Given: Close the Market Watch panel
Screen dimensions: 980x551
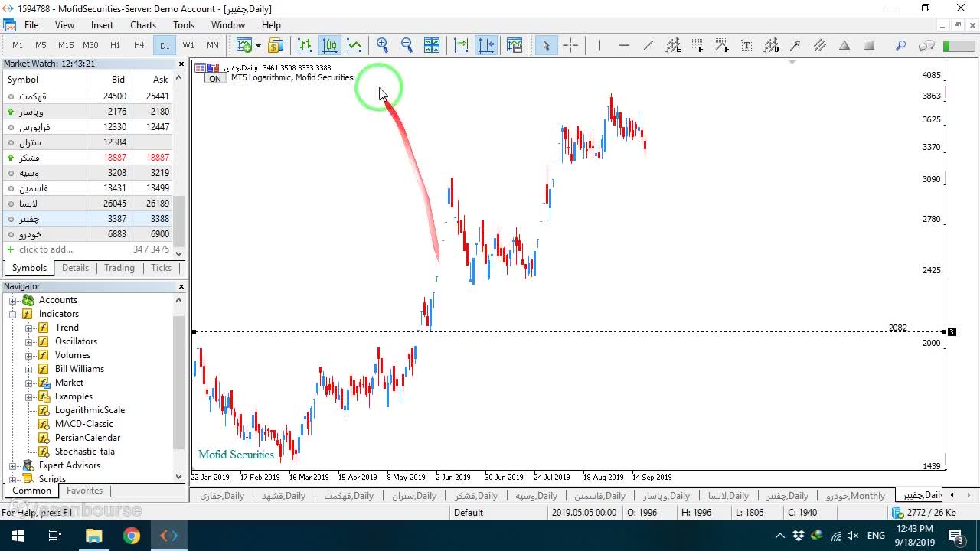Looking at the screenshot, I should coord(181,64).
